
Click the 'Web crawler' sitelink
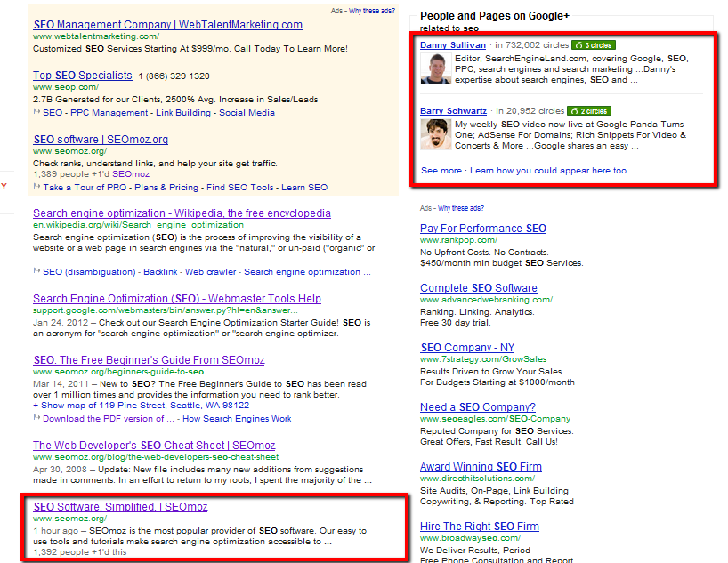210,272
